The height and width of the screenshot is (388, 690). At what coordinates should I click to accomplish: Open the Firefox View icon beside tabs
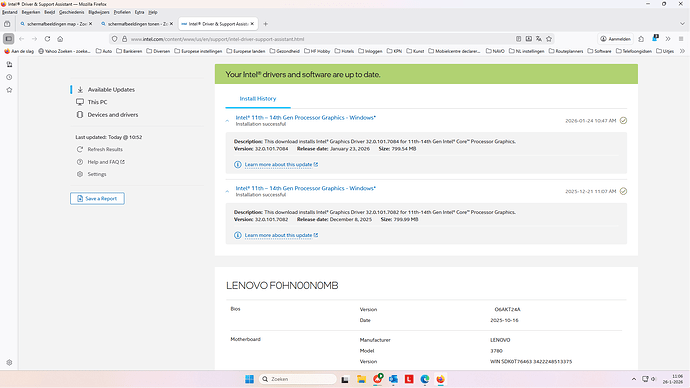(x=7, y=24)
